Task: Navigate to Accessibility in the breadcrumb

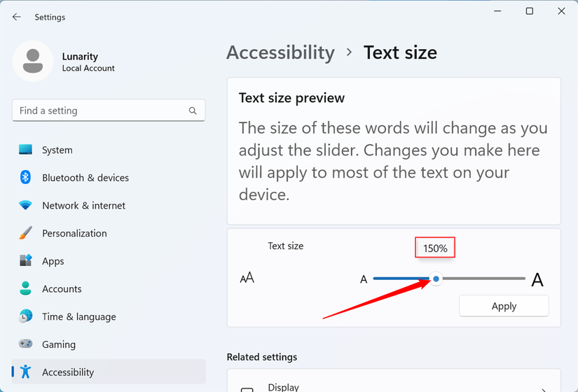Action: point(280,52)
